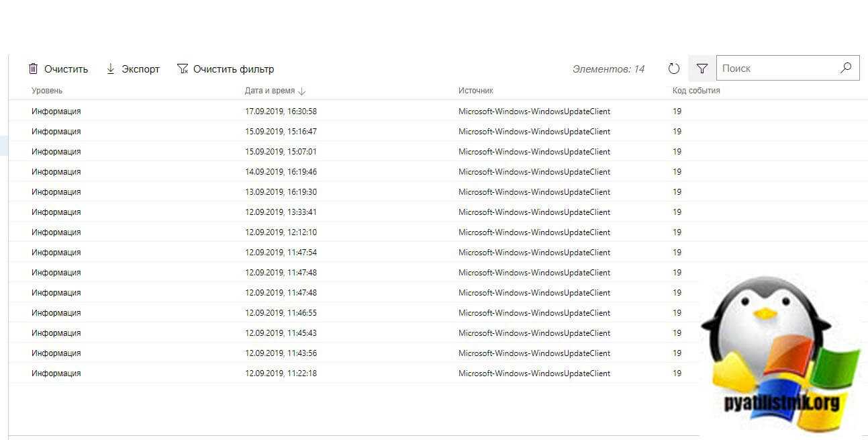Click the refresh circular arrow icon
Screen dimensions: 868x440
[x=674, y=69]
